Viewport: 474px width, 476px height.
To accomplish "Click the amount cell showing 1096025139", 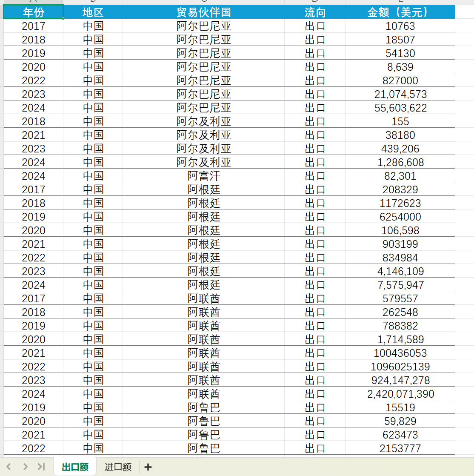I will pos(400,367).
